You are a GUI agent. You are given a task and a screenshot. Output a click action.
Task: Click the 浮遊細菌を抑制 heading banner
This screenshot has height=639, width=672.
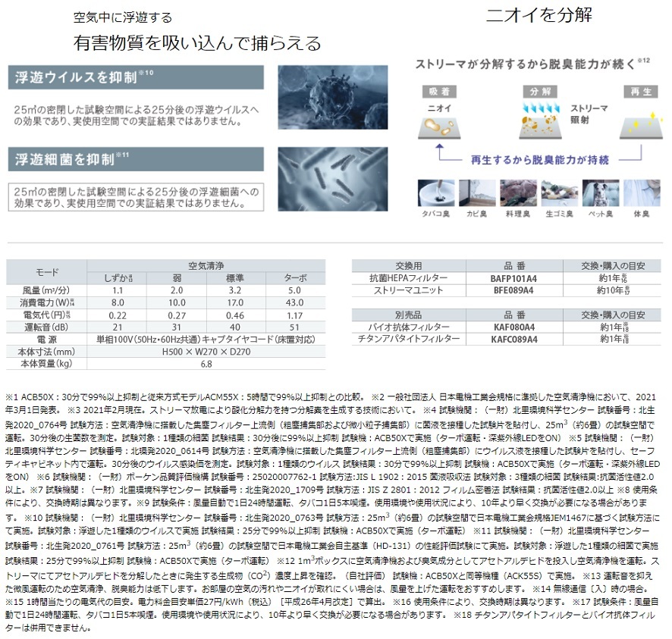click(x=136, y=159)
